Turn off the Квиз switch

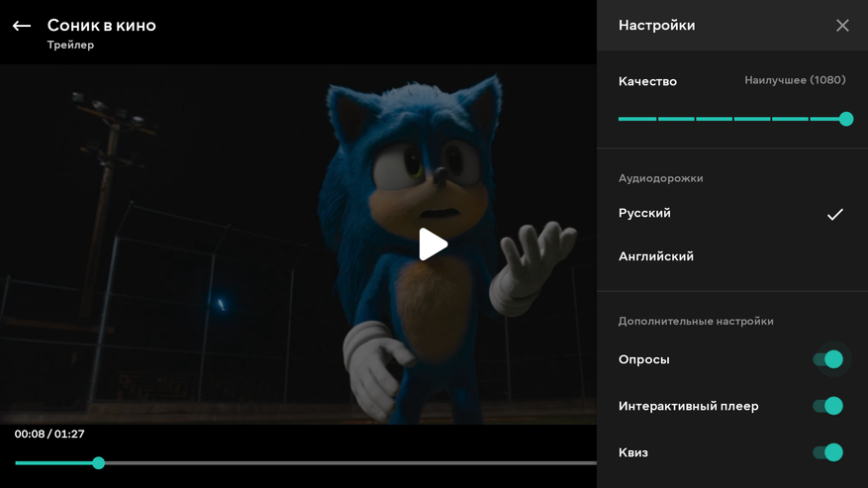(828, 452)
